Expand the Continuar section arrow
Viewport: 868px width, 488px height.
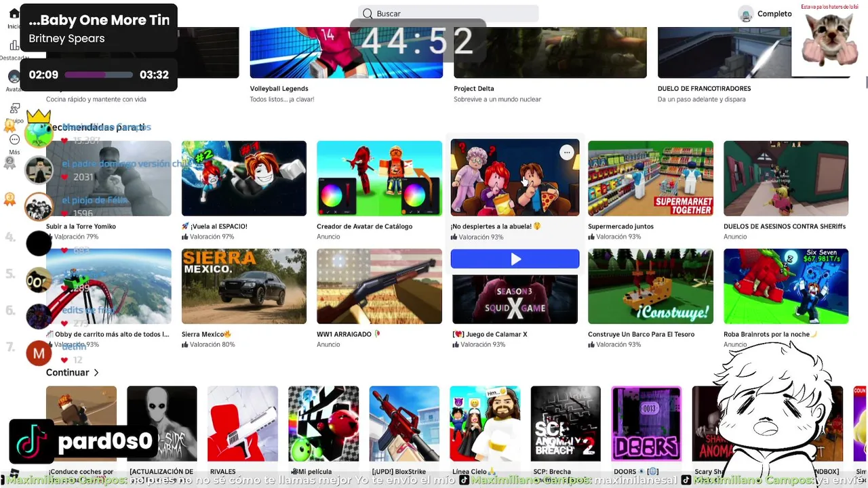click(96, 373)
